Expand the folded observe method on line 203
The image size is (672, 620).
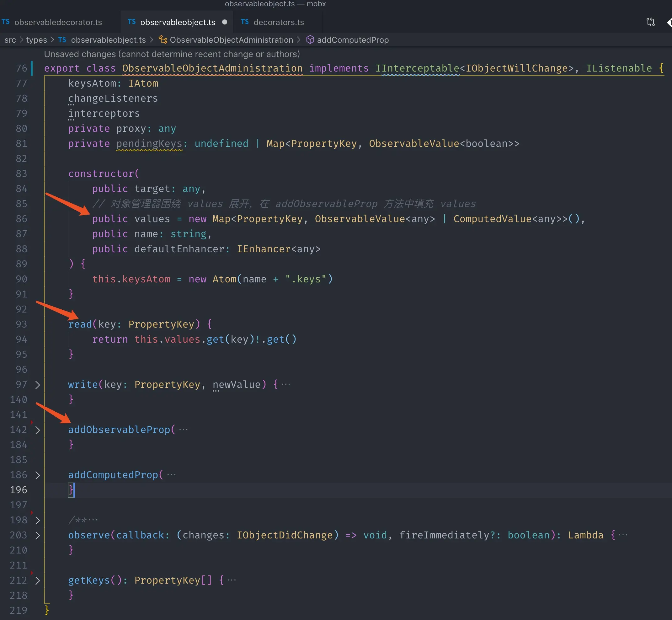(x=37, y=536)
